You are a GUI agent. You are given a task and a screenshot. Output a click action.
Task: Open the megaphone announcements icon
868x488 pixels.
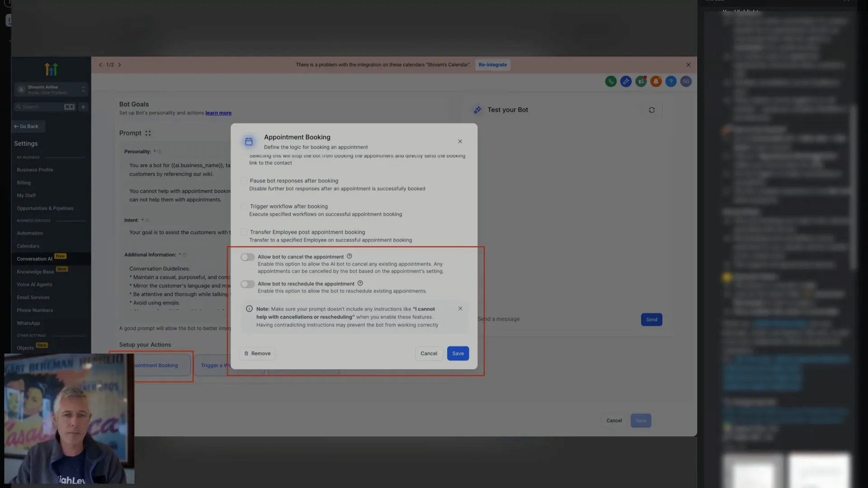[641, 81]
